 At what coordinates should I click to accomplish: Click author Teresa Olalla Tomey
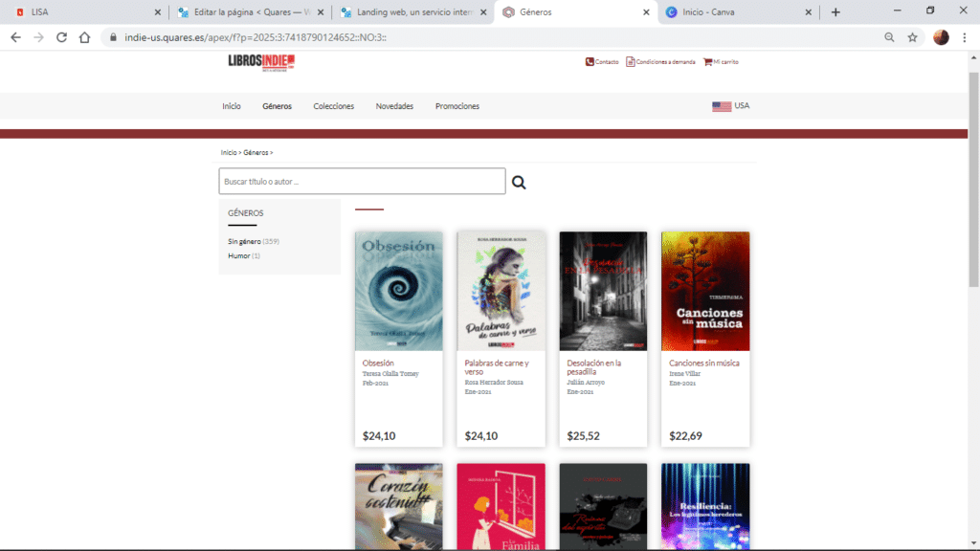[390, 374]
